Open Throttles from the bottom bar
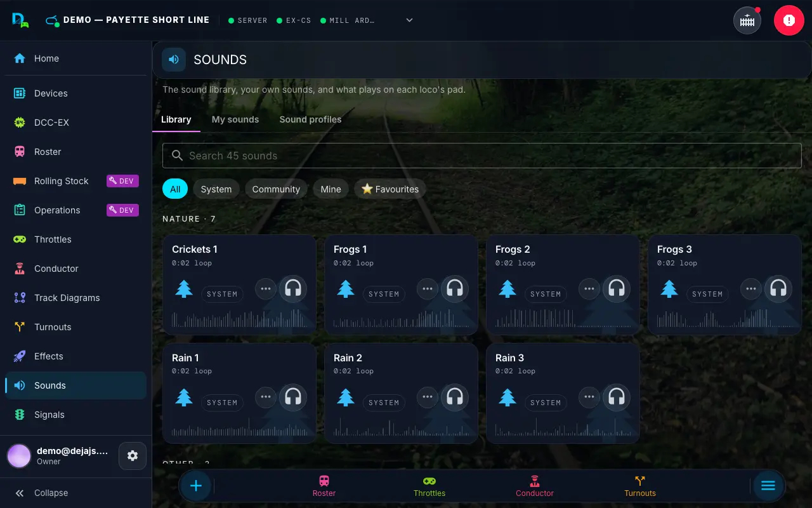The height and width of the screenshot is (508, 812). coord(429,486)
